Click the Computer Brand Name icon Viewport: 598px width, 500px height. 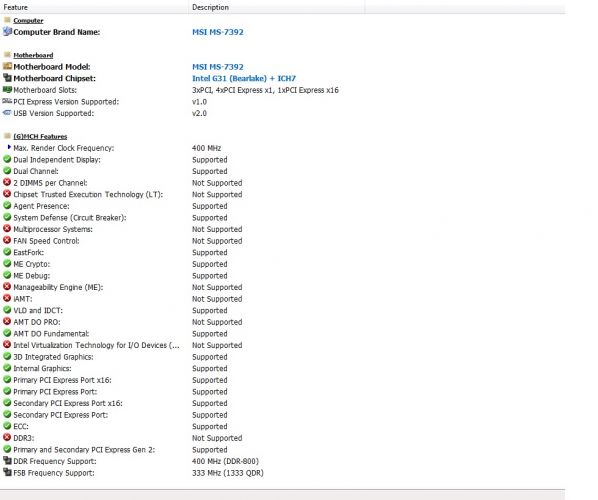click(7, 32)
